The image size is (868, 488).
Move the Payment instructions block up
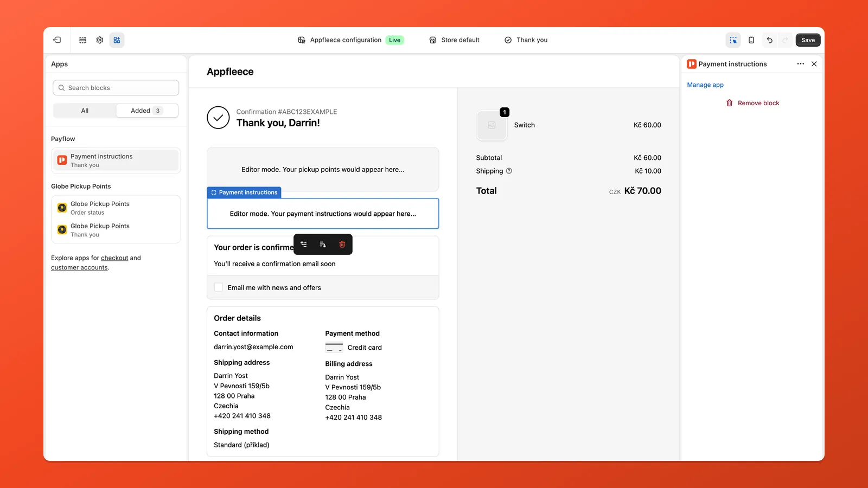click(x=303, y=244)
